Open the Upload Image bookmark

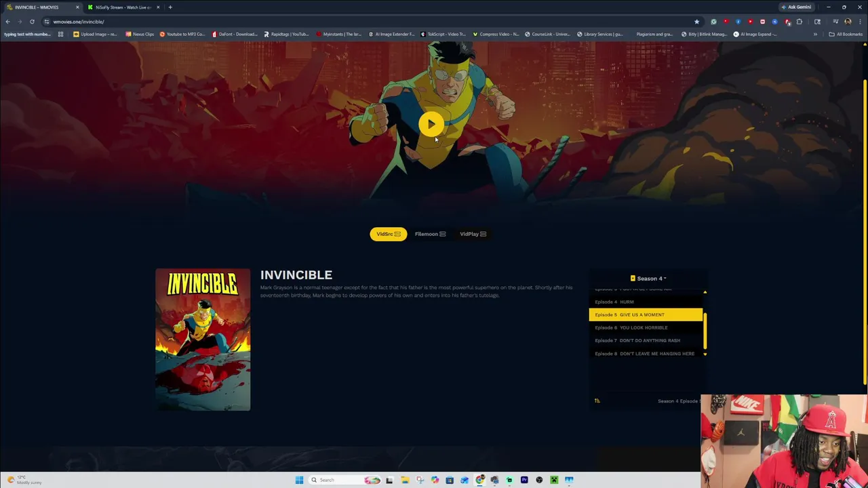coord(94,34)
